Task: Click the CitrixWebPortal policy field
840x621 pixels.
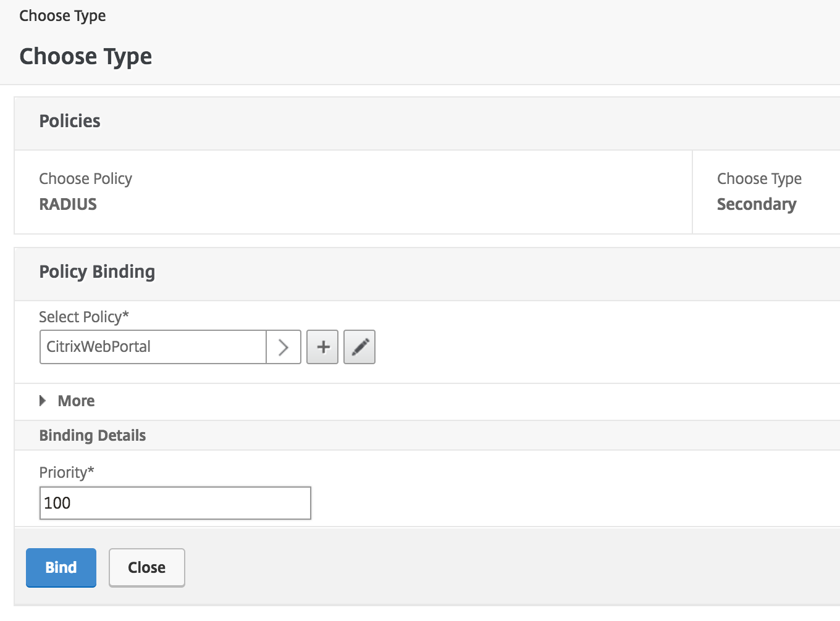Action: click(x=153, y=347)
